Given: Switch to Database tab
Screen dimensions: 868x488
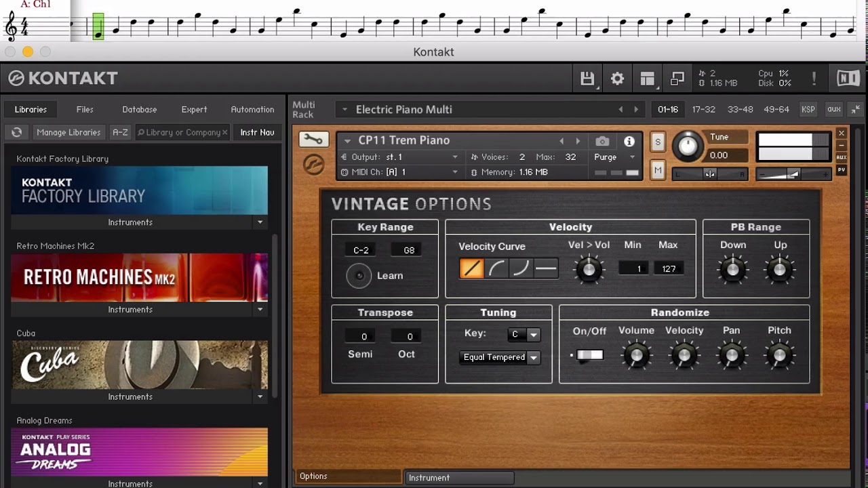Looking at the screenshot, I should click(140, 109).
